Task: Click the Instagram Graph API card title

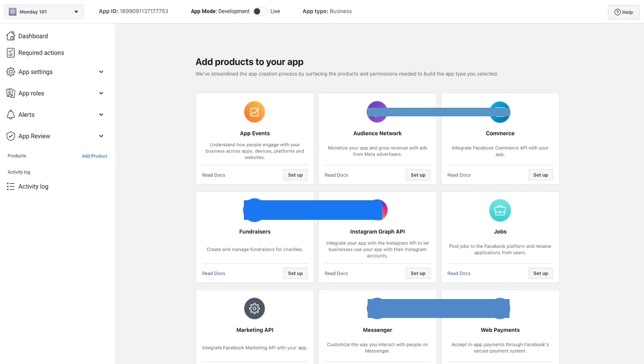Action: pyautogui.click(x=377, y=232)
